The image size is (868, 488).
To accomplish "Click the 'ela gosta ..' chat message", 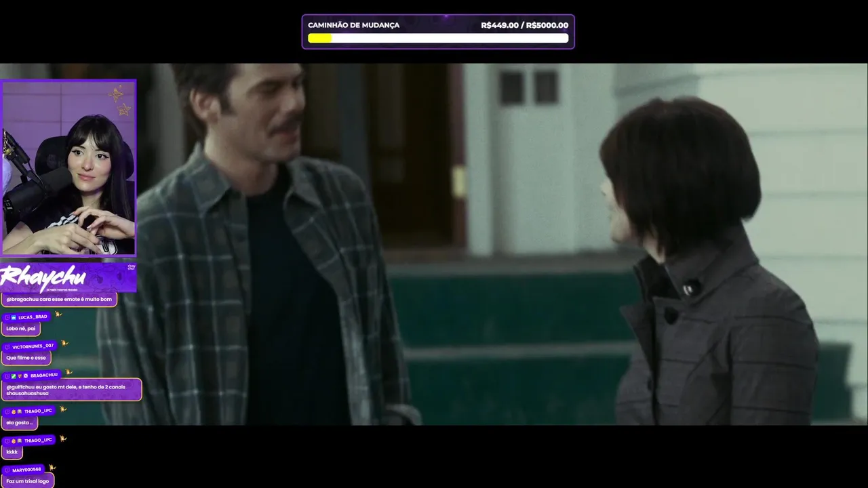I will [20, 422].
